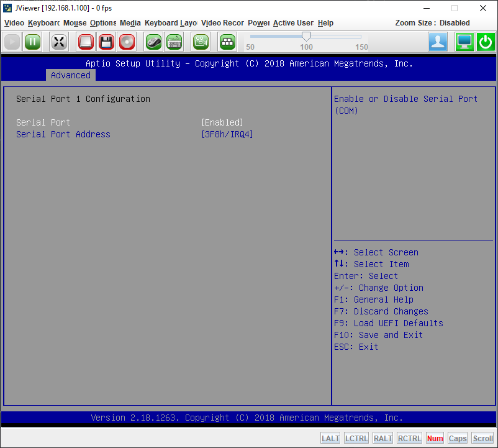Image resolution: width=498 pixels, height=448 pixels.
Task: Minimize the JViewer window
Action: 427,8
